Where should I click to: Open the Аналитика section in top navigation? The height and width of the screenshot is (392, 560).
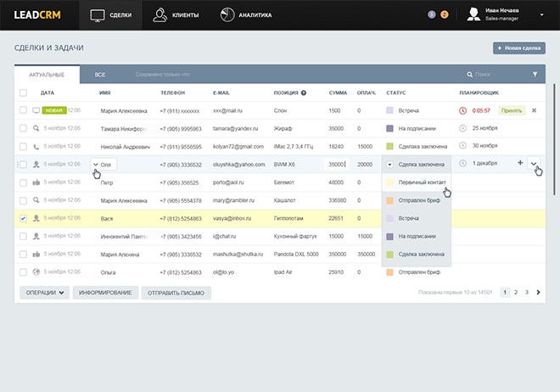click(246, 15)
